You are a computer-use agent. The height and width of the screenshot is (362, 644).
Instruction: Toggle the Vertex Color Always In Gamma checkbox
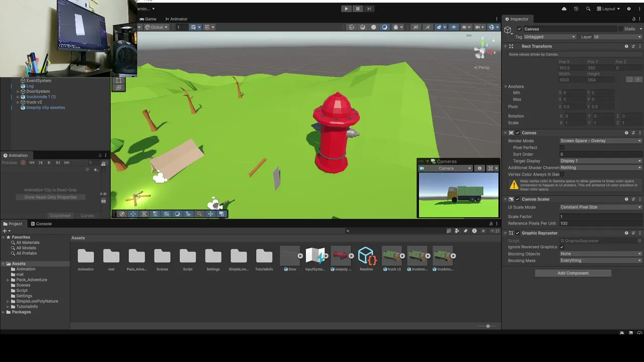[562, 174]
